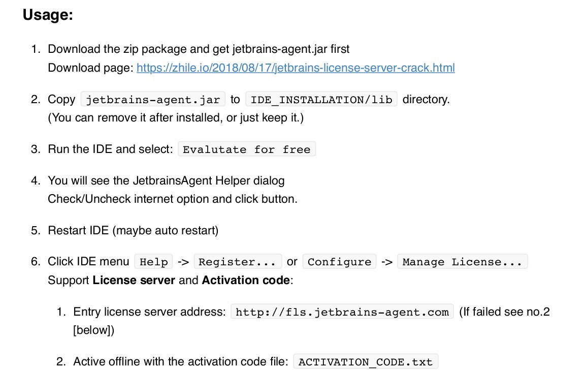
Task: Click the "Register..." code label
Action: (x=237, y=262)
